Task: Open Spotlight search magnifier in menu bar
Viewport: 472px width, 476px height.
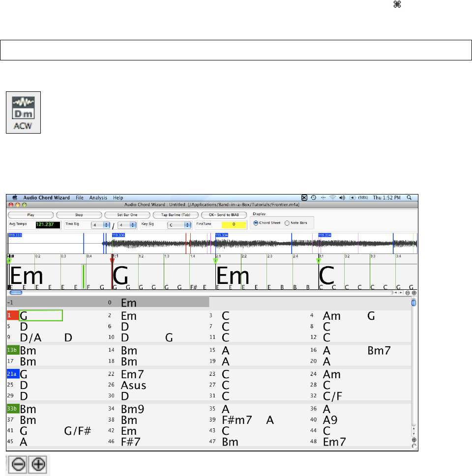Action: click(409, 197)
